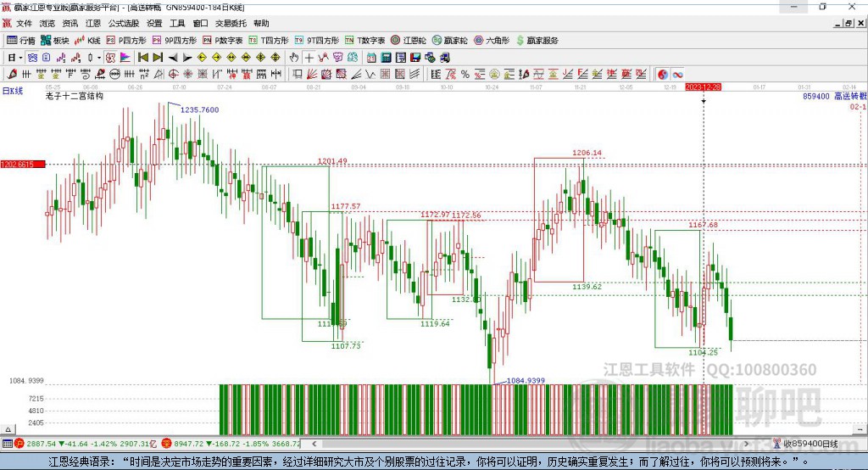Click the calendar icon in toolbar
Viewport: 868px width, 470px height.
click(371, 58)
